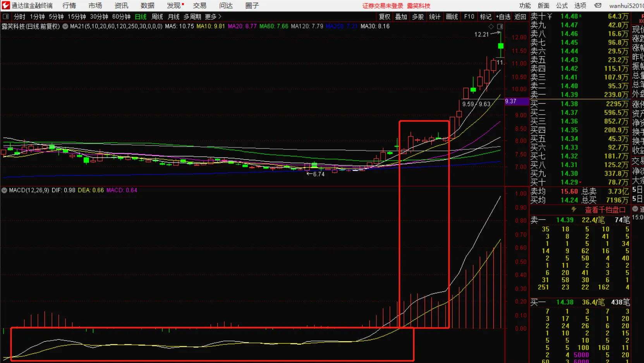Click the MA60: 7.66 value
The width and height of the screenshot is (644, 363).
274,26
